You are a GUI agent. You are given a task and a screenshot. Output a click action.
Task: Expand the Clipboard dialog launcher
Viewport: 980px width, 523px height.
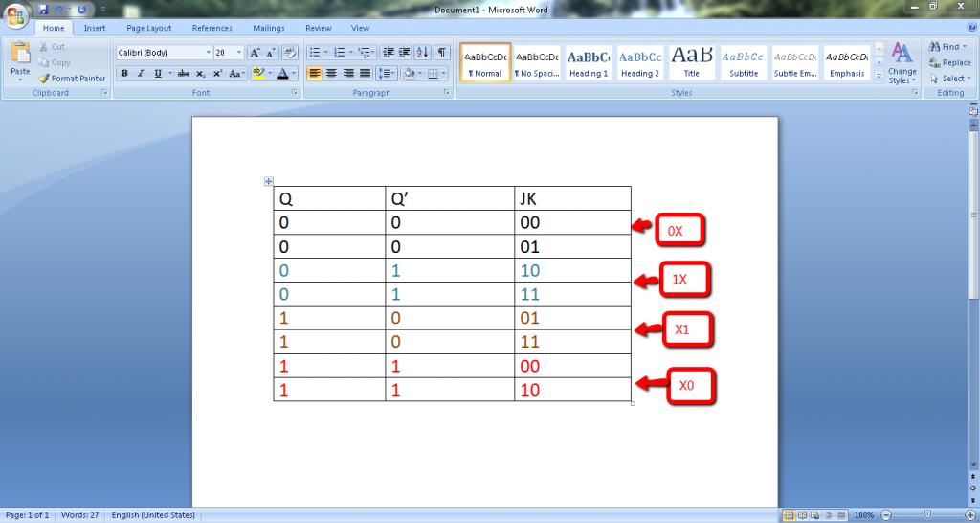(x=105, y=93)
